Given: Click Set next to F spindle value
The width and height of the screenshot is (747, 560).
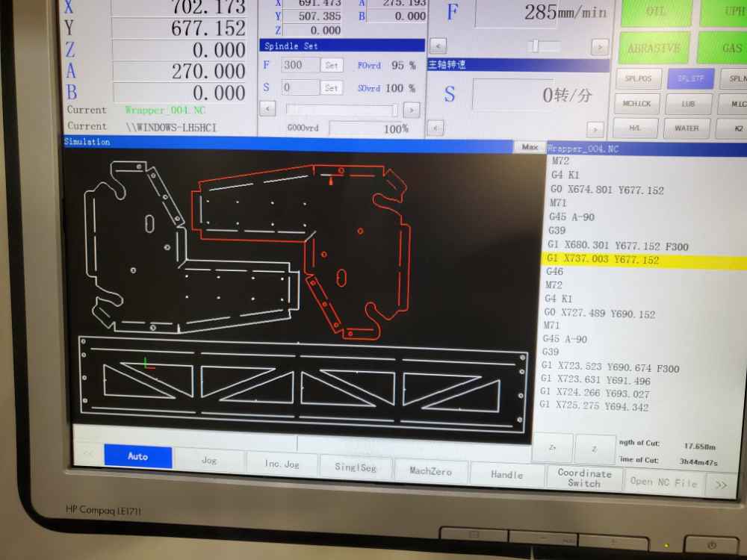Looking at the screenshot, I should (x=332, y=66).
